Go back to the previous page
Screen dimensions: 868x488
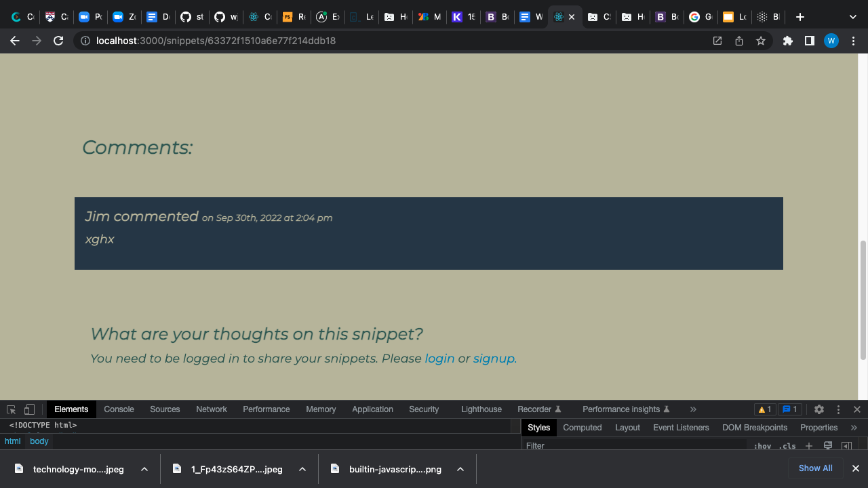[x=15, y=41]
